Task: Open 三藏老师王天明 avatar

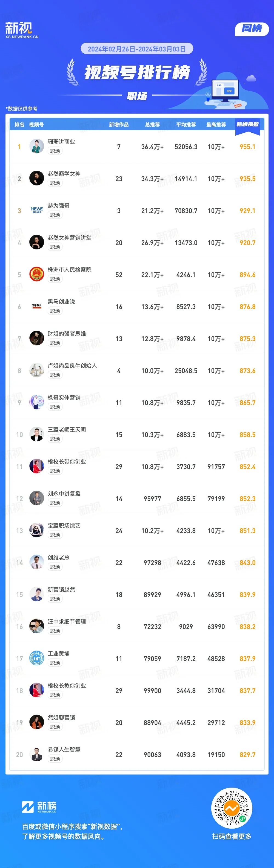Action: [x=36, y=435]
